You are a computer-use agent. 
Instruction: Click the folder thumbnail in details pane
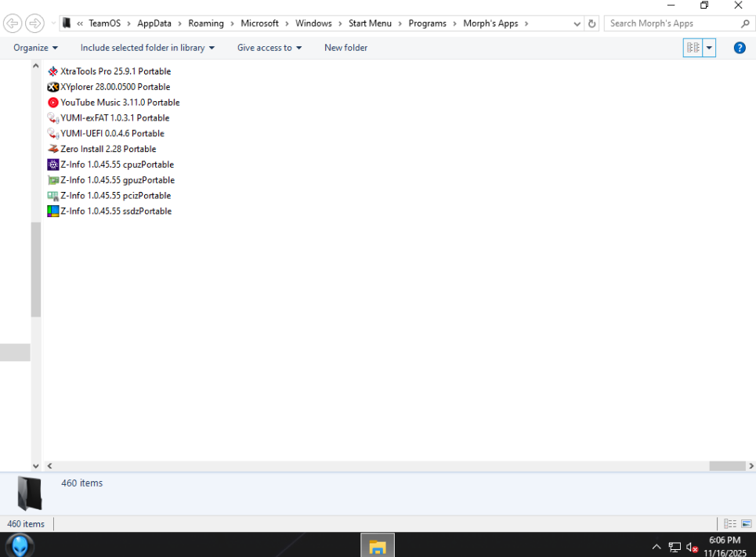tap(30, 494)
